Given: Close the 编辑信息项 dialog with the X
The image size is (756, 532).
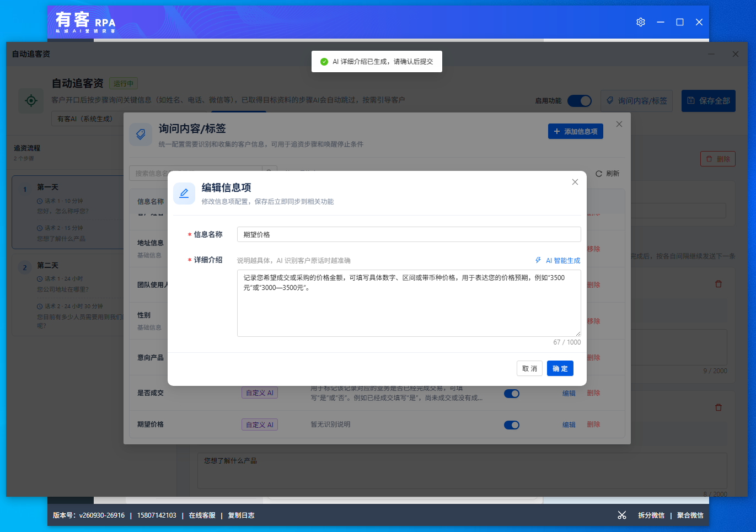Looking at the screenshot, I should (575, 182).
